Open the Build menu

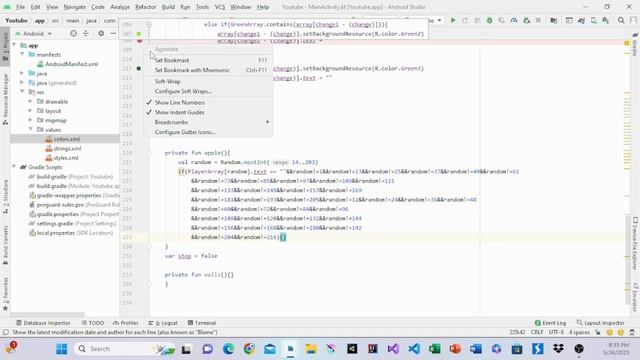click(168, 7)
